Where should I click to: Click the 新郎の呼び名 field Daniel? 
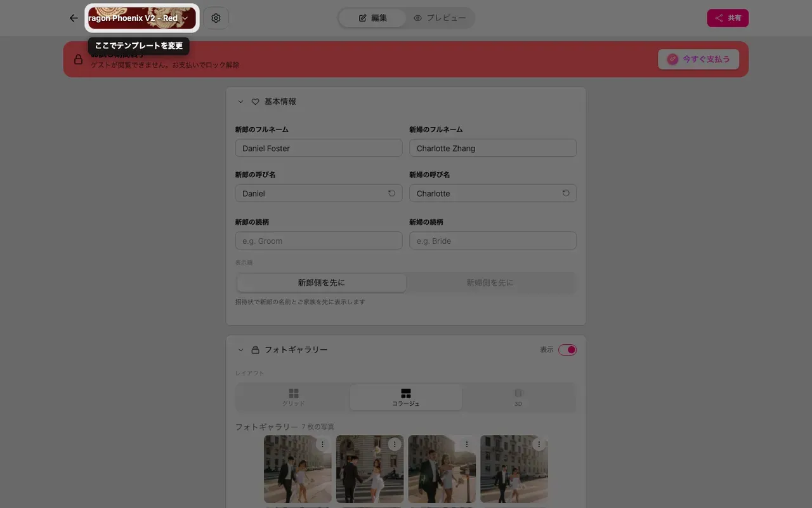318,193
